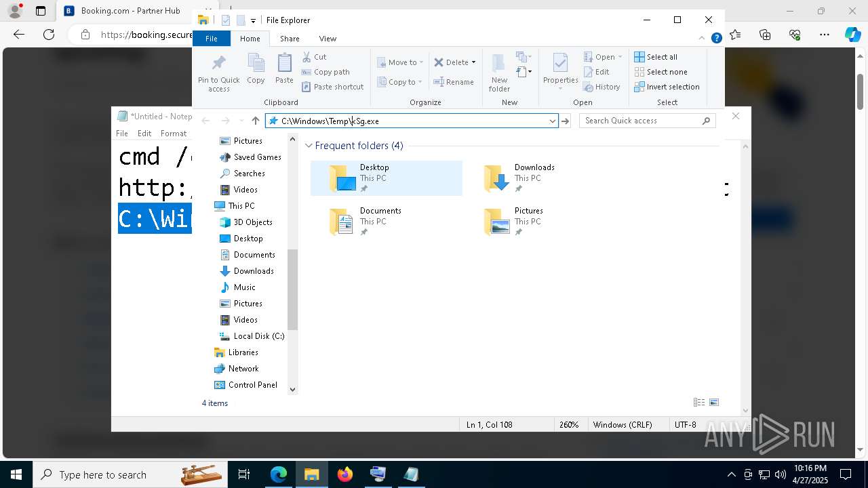
Task: Reload the page in Edge browser
Action: tap(49, 35)
